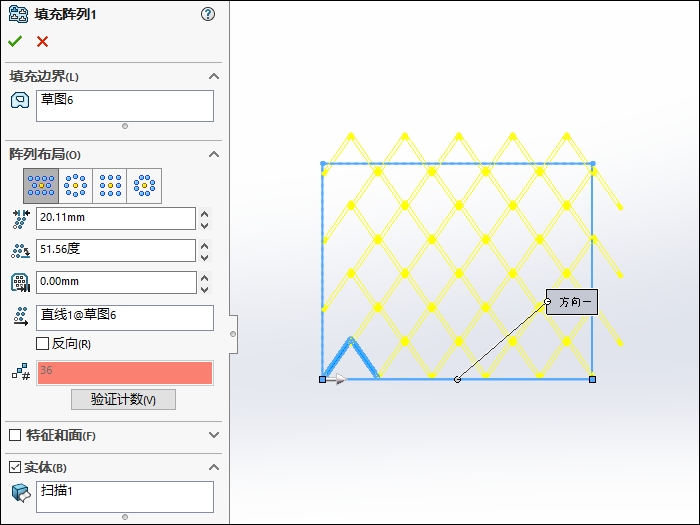
Task: Click the 草图6 list box resize handle
Action: (x=125, y=126)
